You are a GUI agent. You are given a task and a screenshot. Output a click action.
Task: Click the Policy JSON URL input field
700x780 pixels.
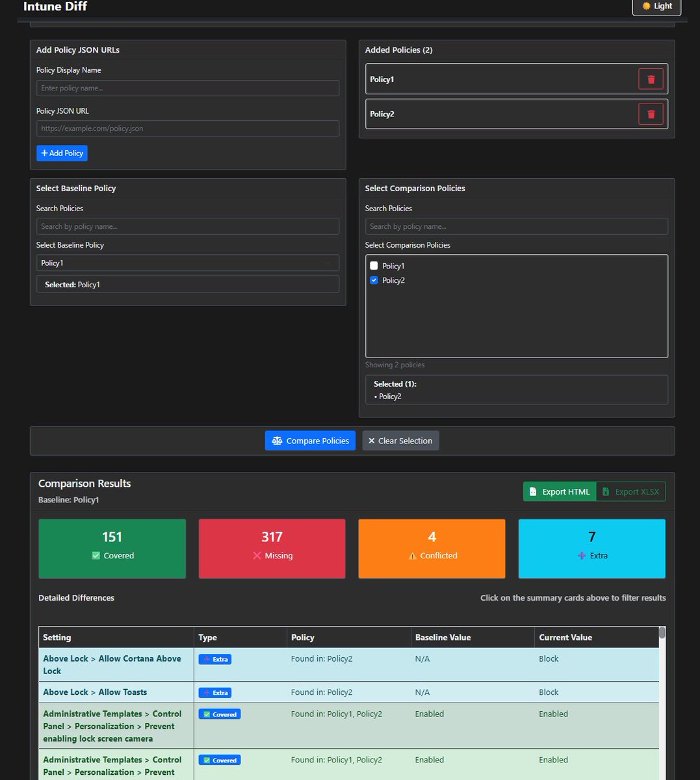click(x=187, y=129)
